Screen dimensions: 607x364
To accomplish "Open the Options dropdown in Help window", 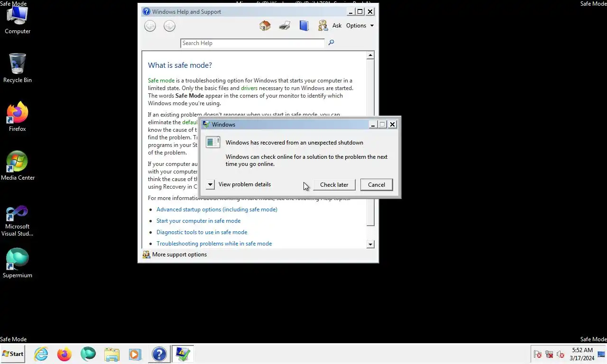I will [360, 26].
